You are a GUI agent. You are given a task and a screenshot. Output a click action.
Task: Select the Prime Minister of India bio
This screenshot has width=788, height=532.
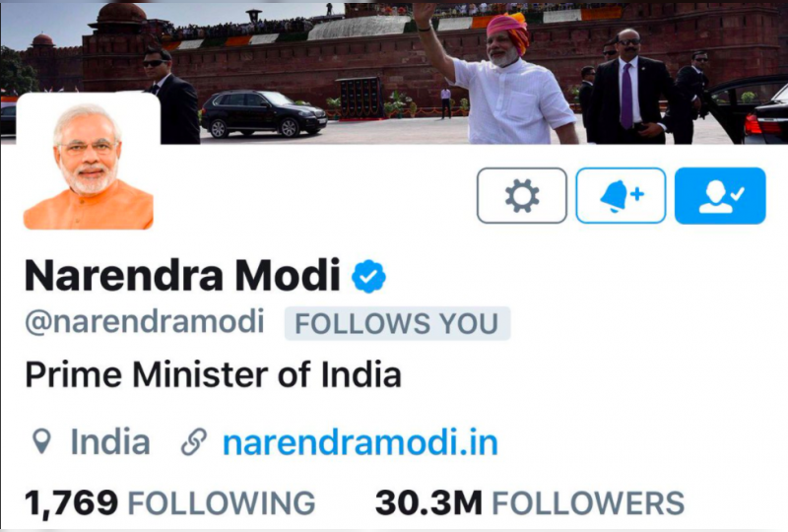(213, 375)
